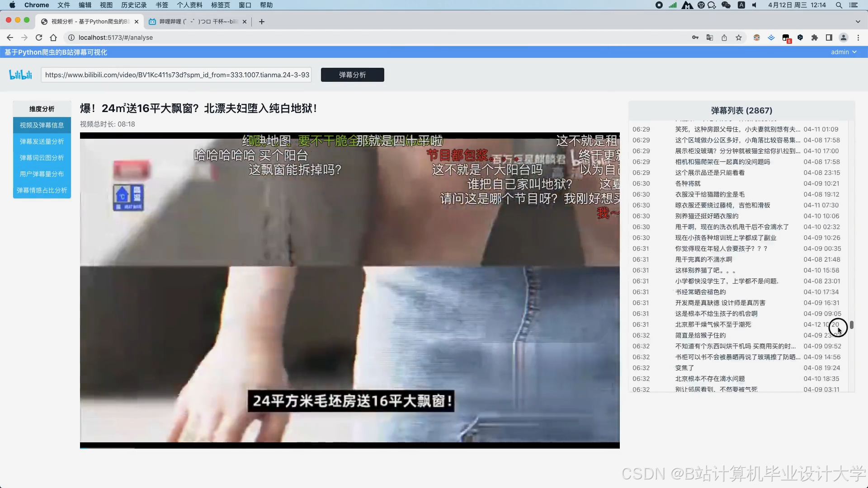868x488 pixels.
Task: Toggle the Chrome side panel icon
Action: (829, 38)
